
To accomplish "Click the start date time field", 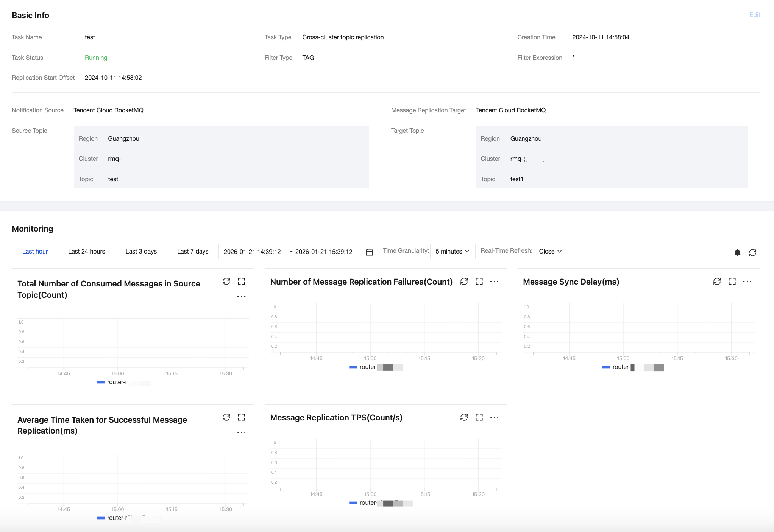I will pyautogui.click(x=252, y=252).
